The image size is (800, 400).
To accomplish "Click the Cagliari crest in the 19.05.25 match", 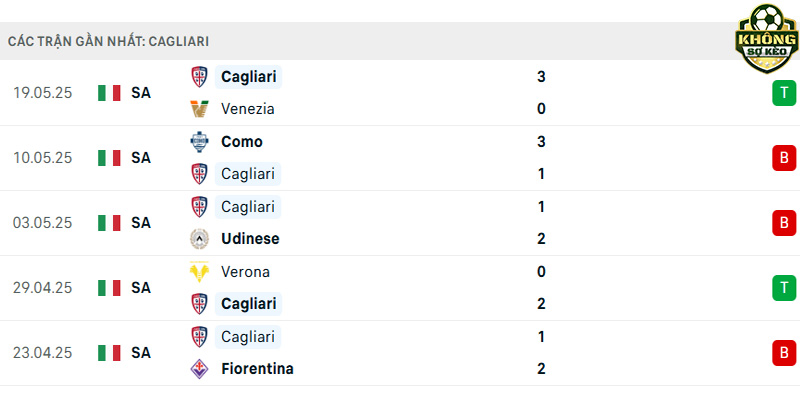I will [x=199, y=77].
